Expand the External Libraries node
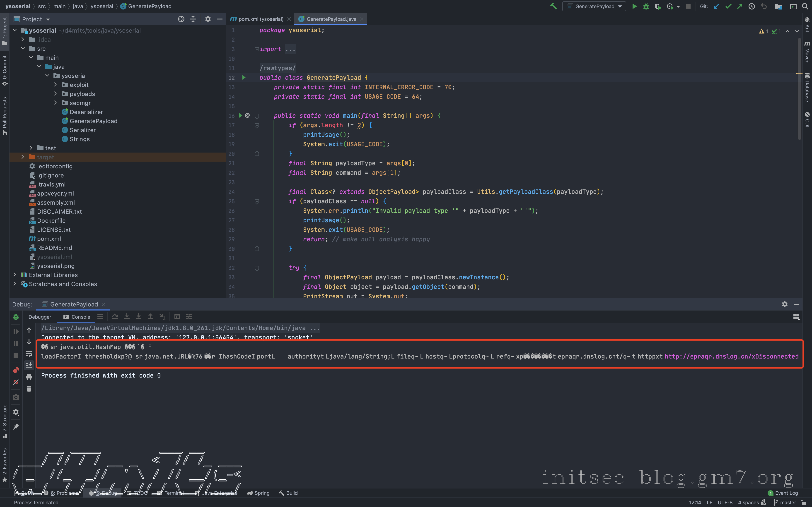Screen dimensions: 812x507 click(14, 275)
